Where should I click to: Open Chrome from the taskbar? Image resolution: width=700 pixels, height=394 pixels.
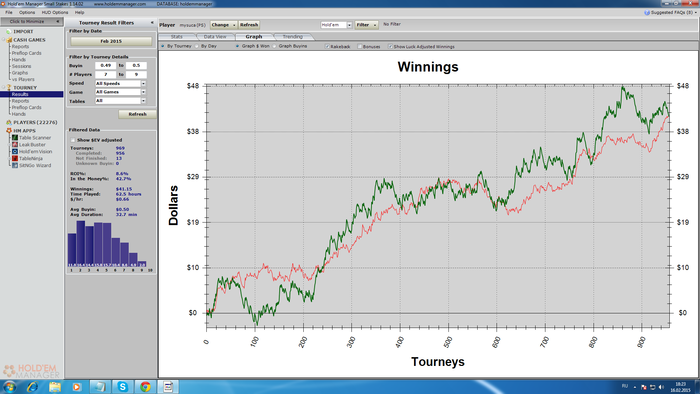[145, 387]
